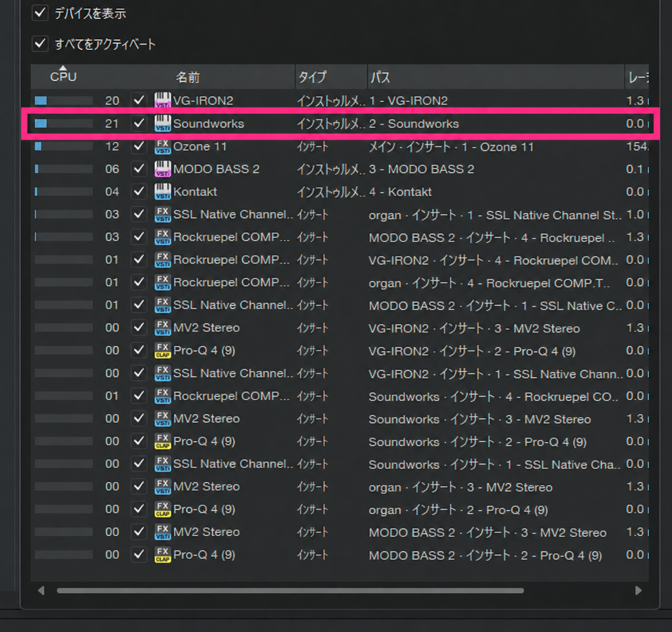Click FX icon of Rockruepel COMP on Soundworks
The height and width of the screenshot is (632, 672).
pyautogui.click(x=163, y=396)
